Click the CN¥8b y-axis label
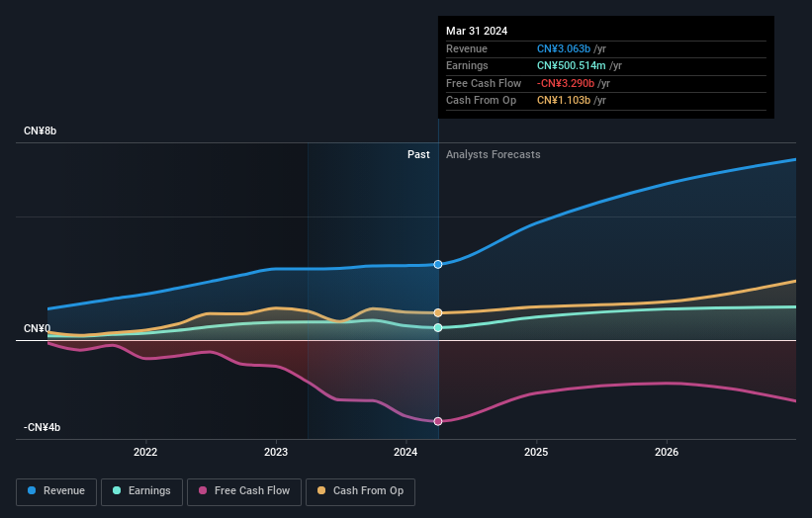 click(40, 130)
